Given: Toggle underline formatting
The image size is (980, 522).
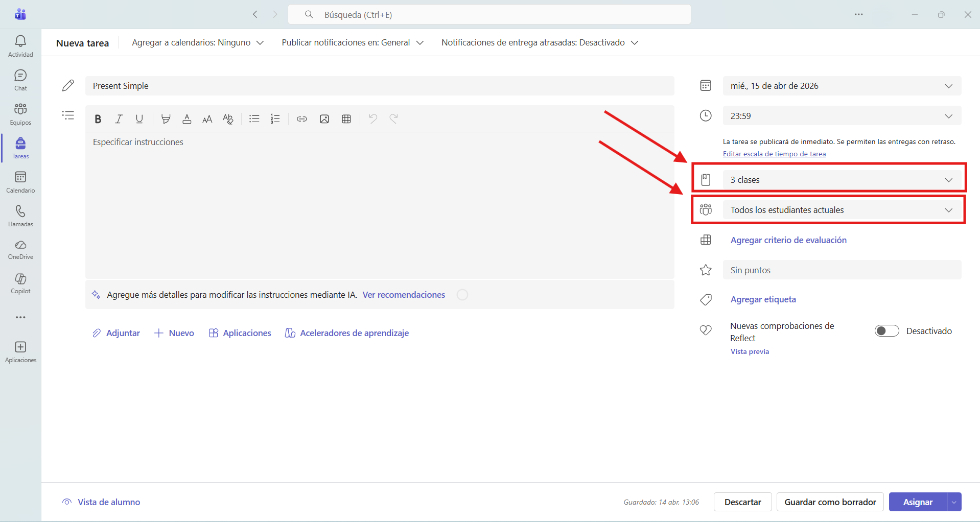Looking at the screenshot, I should point(139,119).
